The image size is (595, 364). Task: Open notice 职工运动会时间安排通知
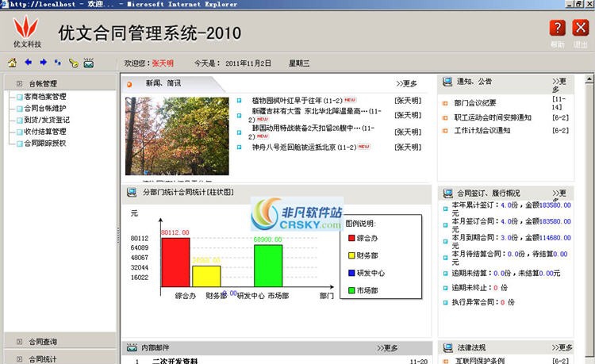(493, 117)
